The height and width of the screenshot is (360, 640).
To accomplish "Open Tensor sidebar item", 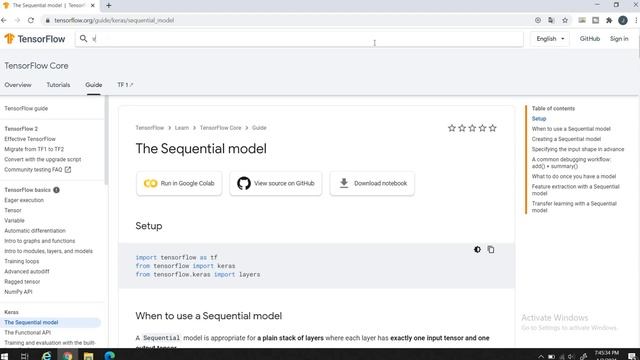I will (x=13, y=211).
